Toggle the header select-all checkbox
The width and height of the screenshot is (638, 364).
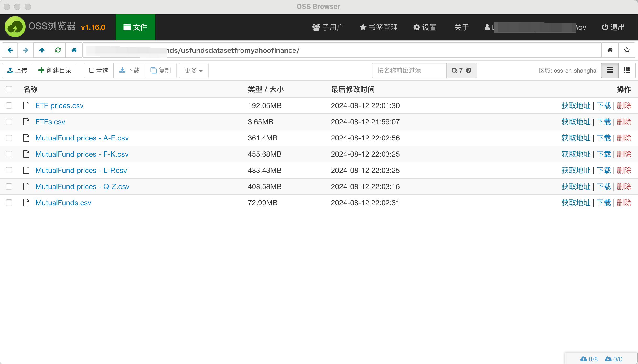coord(9,89)
